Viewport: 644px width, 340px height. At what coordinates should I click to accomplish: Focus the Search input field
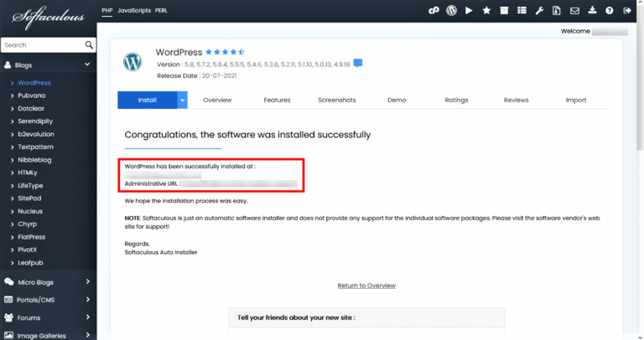pos(43,44)
